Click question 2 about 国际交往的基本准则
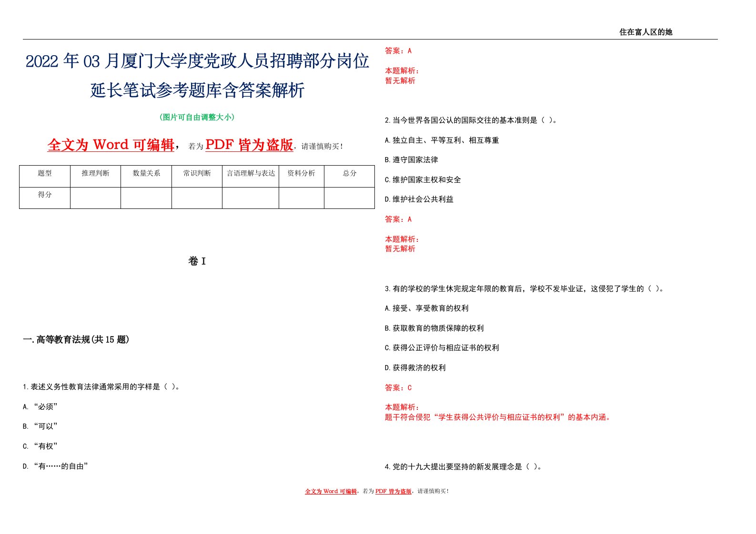Screen dimensions: 756x534 471,120
